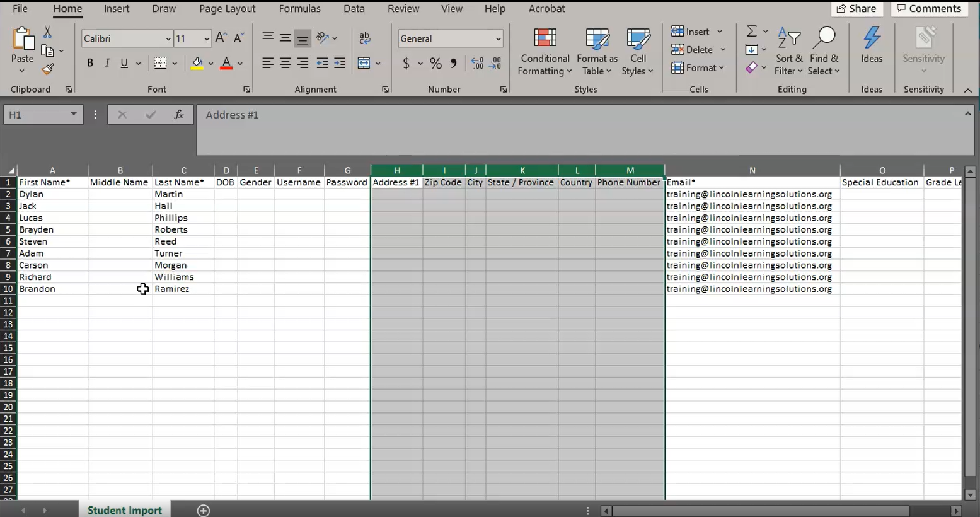This screenshot has height=517, width=980.
Task: Open Format as Table gallery
Action: 597,52
